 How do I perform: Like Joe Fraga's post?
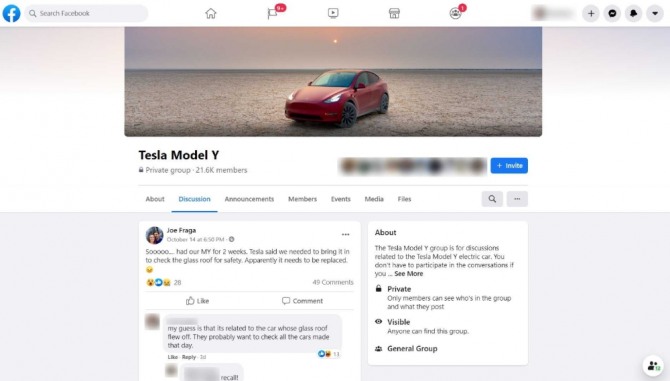point(197,301)
